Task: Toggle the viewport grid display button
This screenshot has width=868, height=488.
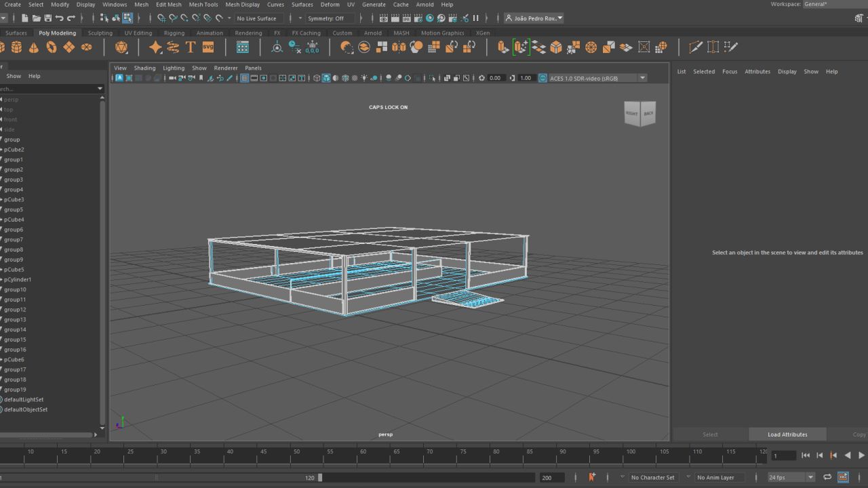Action: 245,78
